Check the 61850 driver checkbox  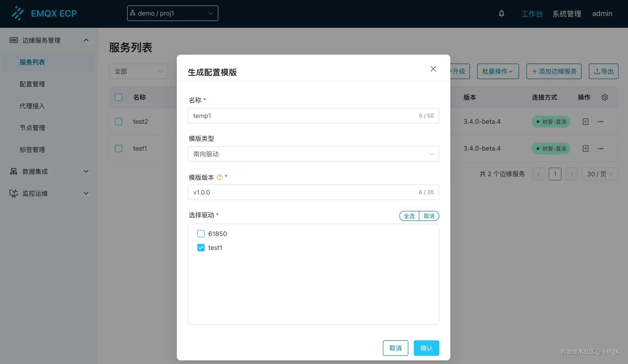(201, 234)
